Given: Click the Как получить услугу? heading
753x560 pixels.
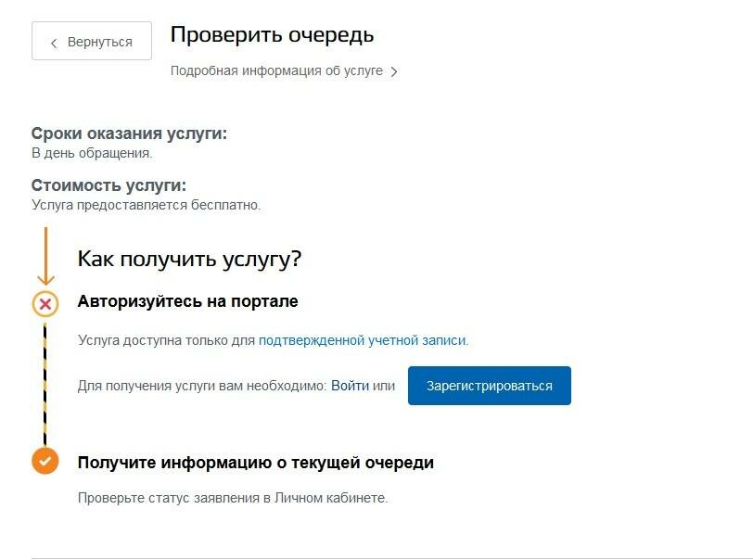Looking at the screenshot, I should (x=189, y=259).
